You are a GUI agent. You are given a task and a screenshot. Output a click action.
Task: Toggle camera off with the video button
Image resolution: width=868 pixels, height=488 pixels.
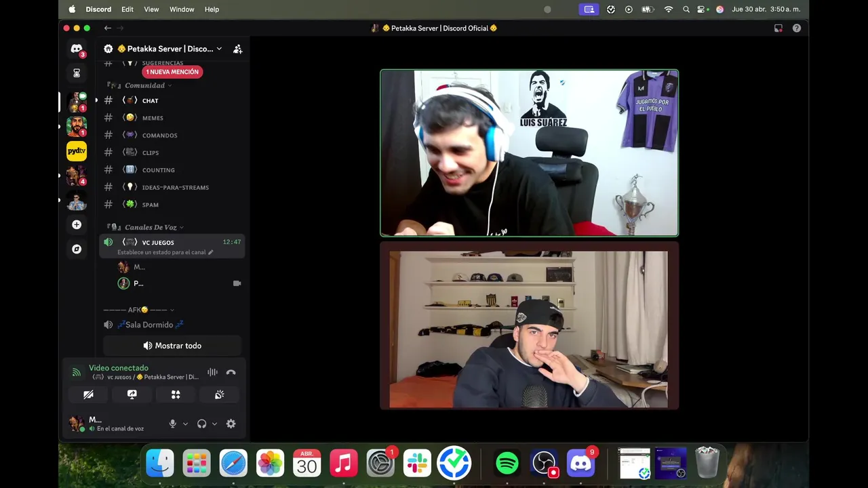[x=89, y=394]
